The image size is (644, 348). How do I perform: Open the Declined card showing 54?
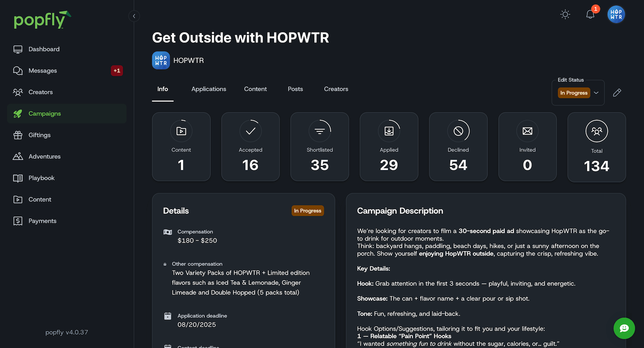click(458, 147)
